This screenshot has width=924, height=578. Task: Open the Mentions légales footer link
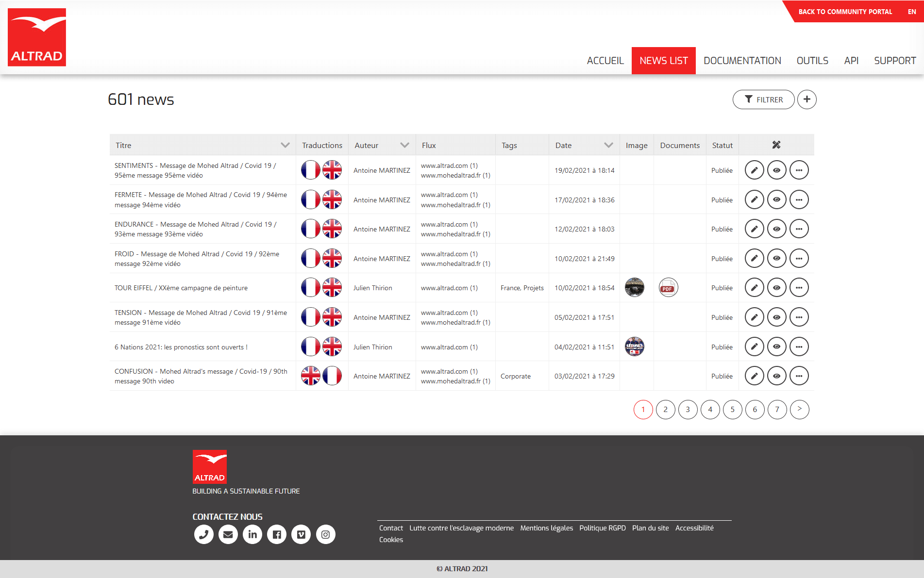pyautogui.click(x=546, y=528)
